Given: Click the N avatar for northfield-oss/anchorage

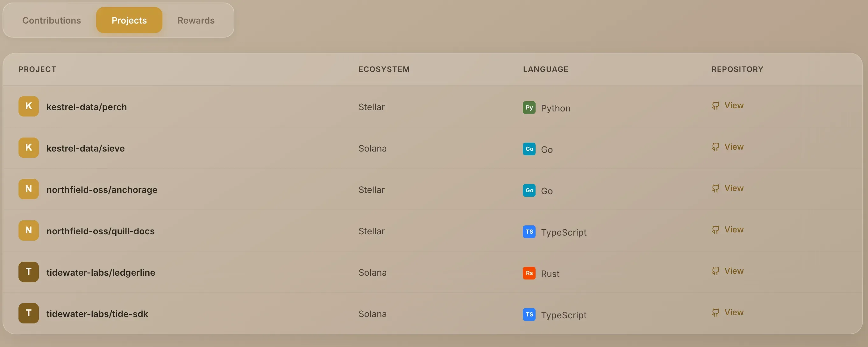Looking at the screenshot, I should click(x=29, y=189).
